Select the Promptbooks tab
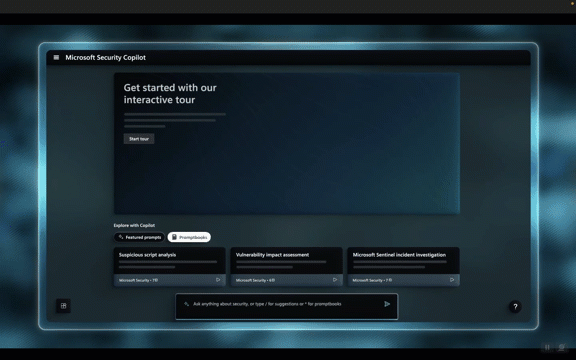Screen dimensions: 576x360 [189, 237]
